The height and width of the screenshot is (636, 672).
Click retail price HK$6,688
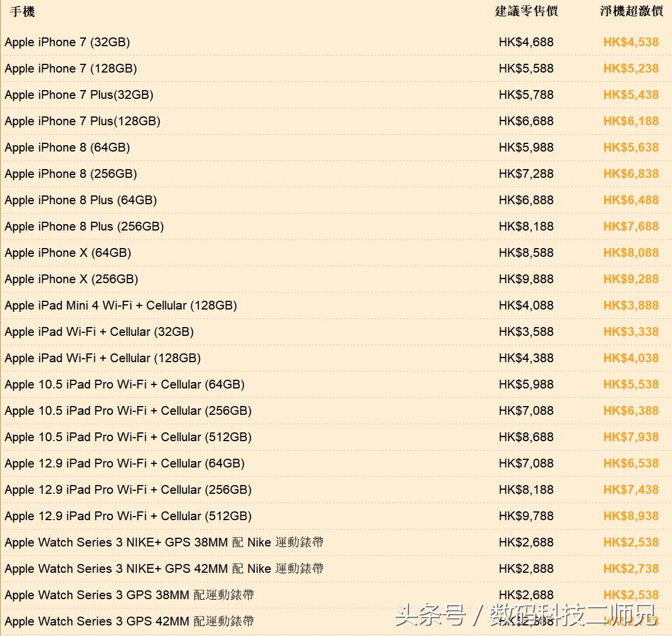[526, 121]
